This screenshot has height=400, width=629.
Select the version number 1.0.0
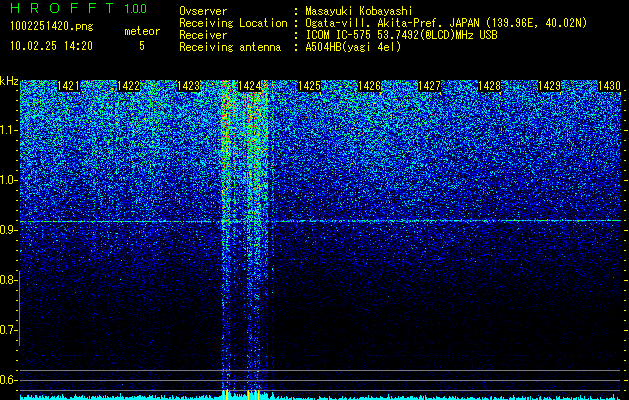(135, 8)
